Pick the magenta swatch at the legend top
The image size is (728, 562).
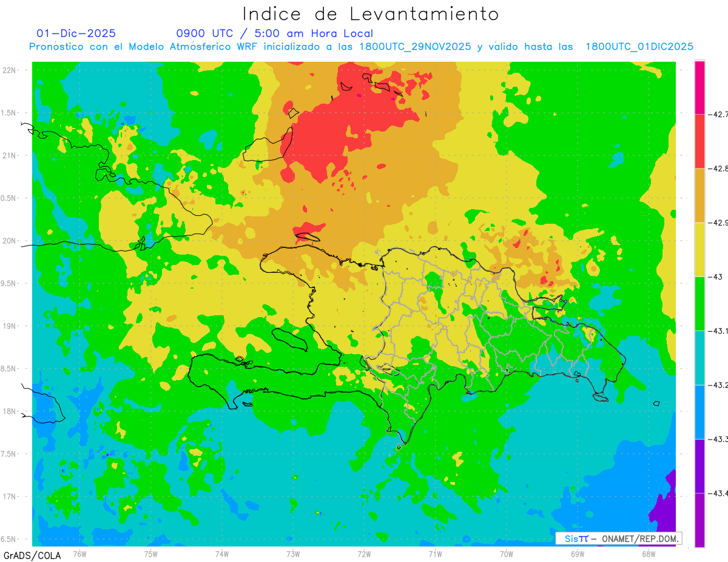(x=699, y=87)
